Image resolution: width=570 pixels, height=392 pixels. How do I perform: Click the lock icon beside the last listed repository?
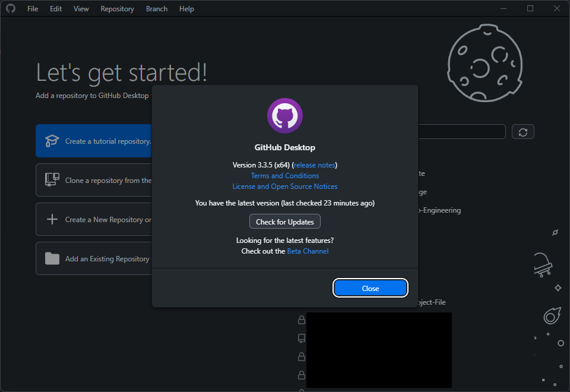point(301,375)
